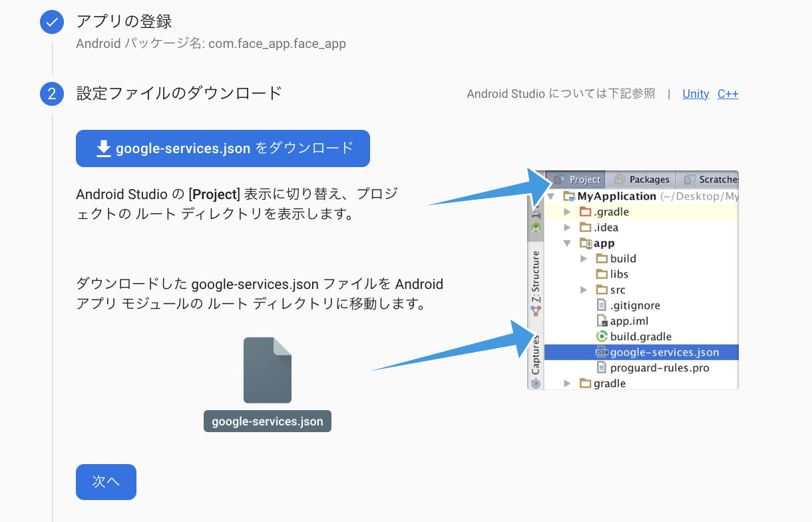Switch to the Packages tab
Viewport: 812px width, 522px height.
coord(641,179)
